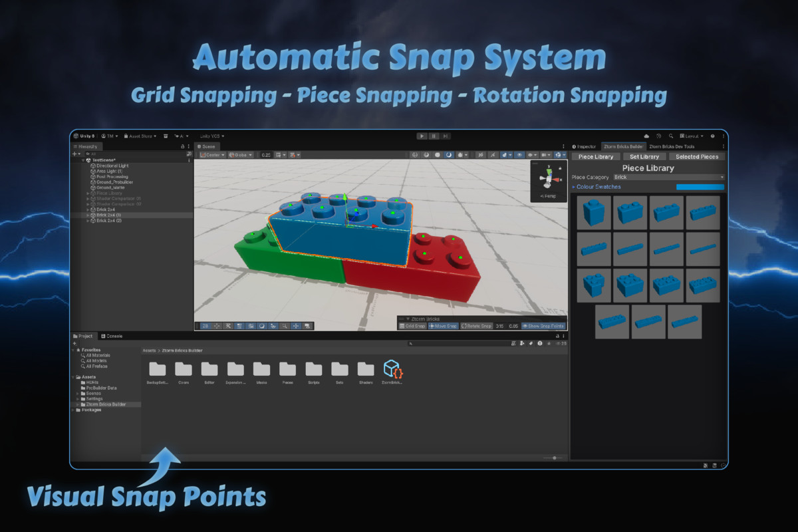Collapse the TestScene tree node
The width and height of the screenshot is (798, 532).
click(x=84, y=160)
